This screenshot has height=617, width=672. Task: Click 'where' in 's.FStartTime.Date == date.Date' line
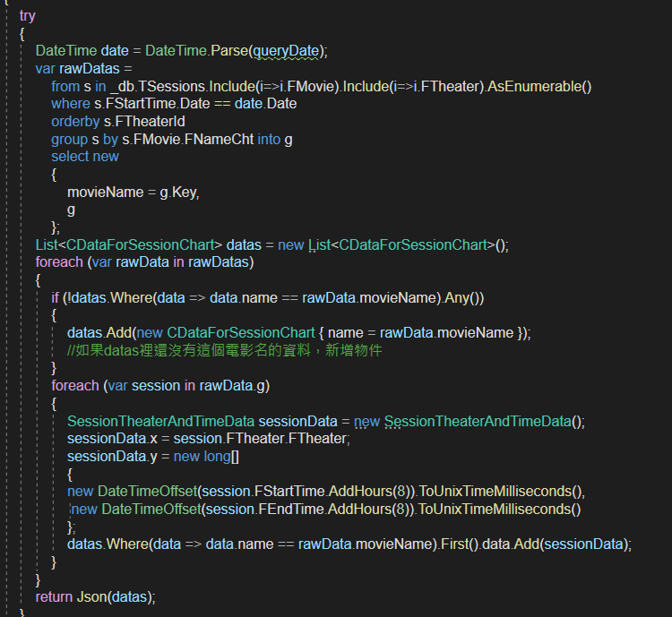point(71,104)
